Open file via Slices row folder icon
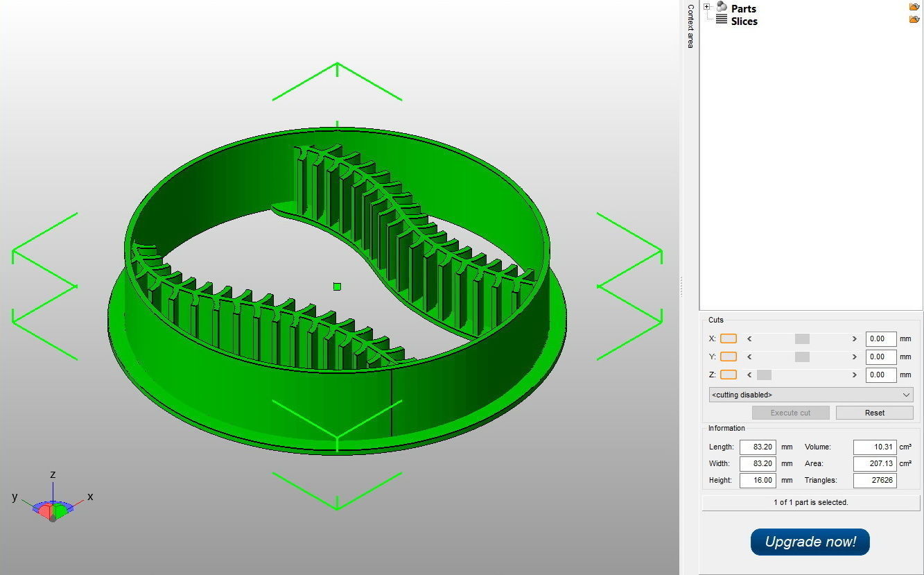The height and width of the screenshot is (575, 924). [x=914, y=19]
